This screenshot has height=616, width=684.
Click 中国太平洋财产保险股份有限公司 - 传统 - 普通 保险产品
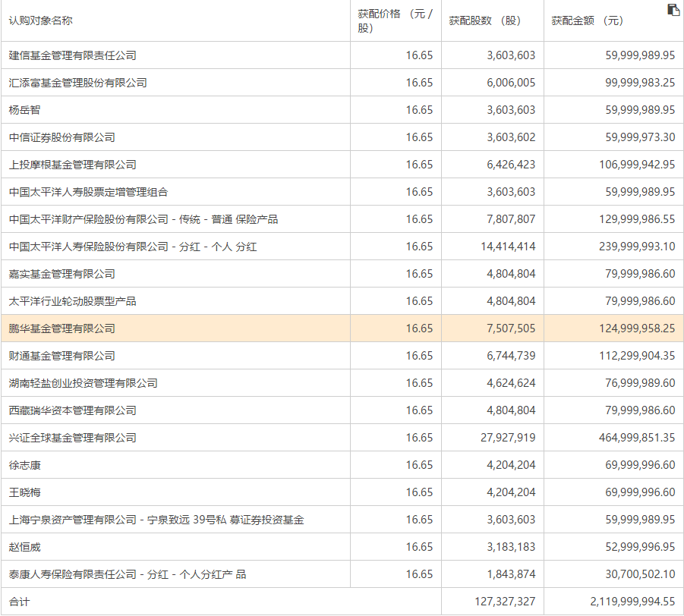click(x=143, y=219)
